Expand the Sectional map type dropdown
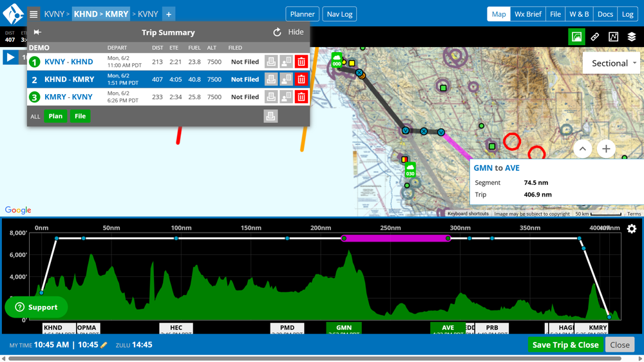 (x=611, y=63)
